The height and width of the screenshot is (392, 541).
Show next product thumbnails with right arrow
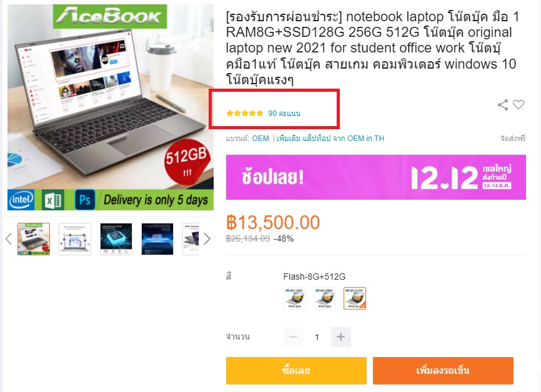[207, 238]
